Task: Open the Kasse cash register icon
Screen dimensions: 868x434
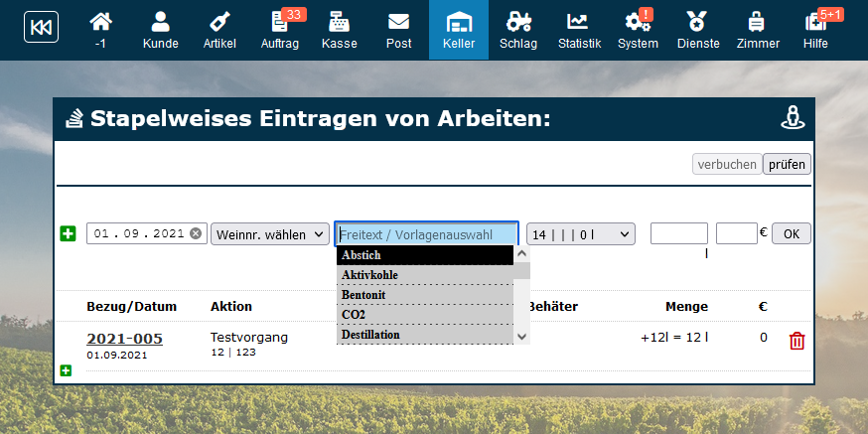Action: click(x=340, y=22)
